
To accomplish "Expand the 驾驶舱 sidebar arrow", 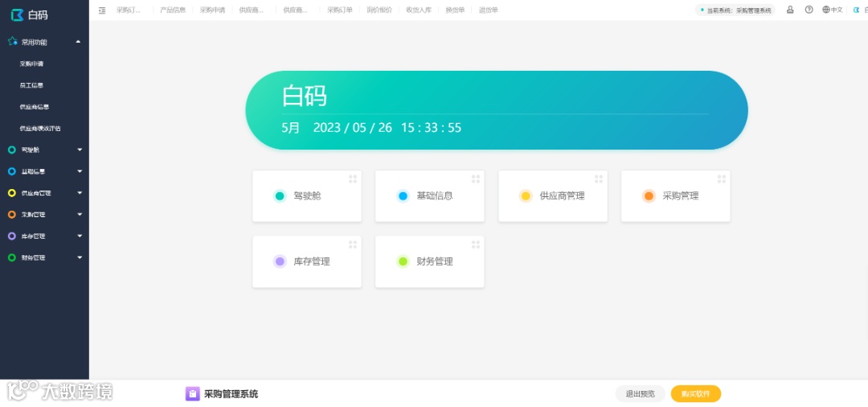I will point(80,150).
